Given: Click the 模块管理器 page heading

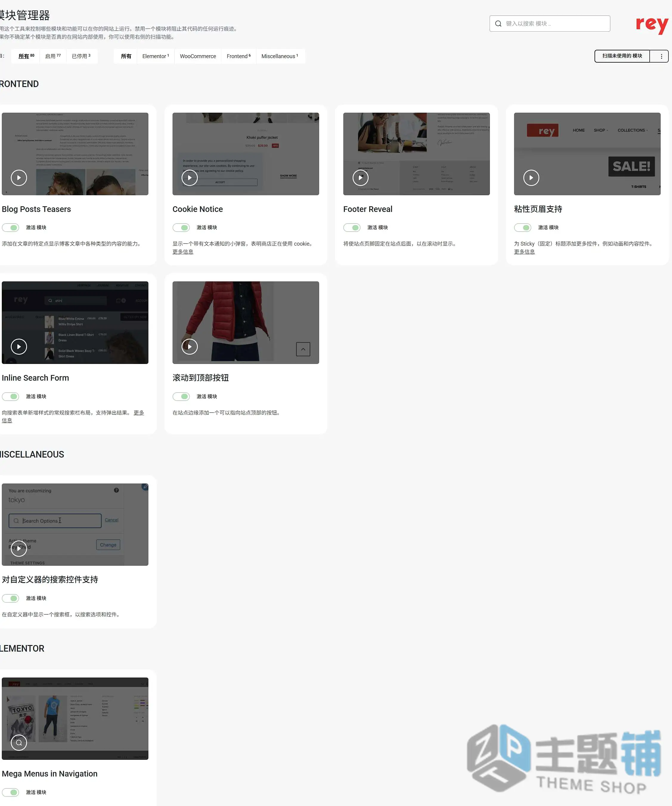Looking at the screenshot, I should (x=25, y=15).
